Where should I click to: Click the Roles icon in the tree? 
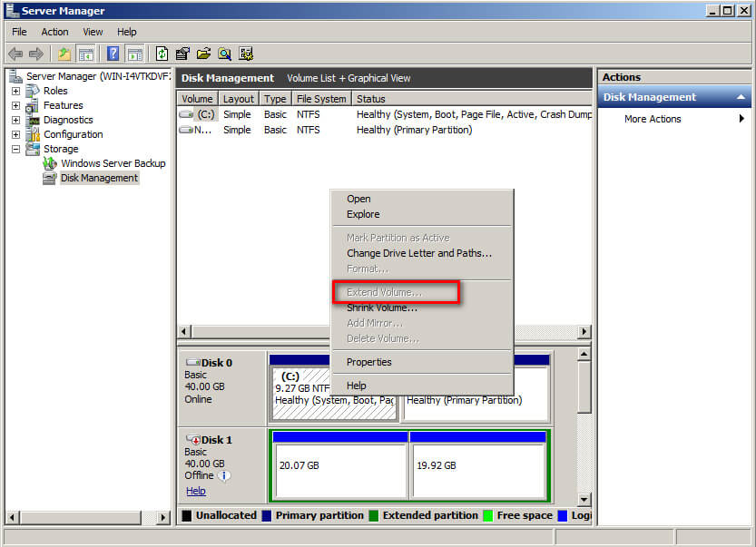(33, 91)
